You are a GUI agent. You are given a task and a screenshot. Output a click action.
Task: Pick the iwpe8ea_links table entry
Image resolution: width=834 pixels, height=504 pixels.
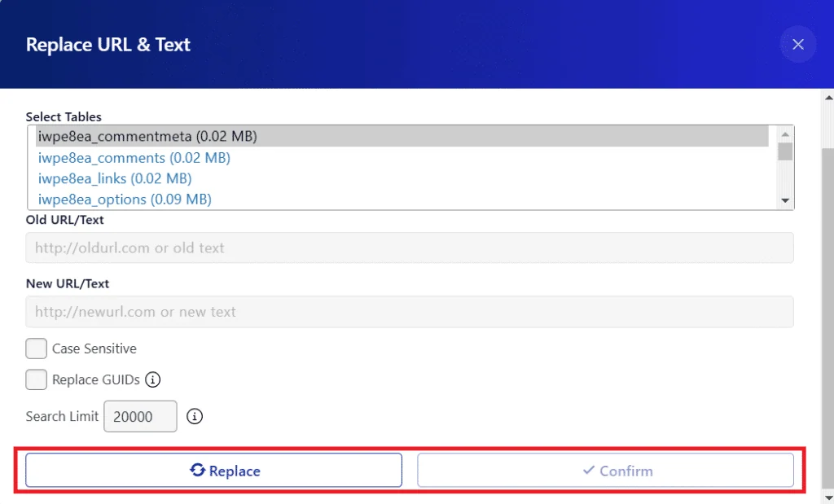(x=115, y=178)
